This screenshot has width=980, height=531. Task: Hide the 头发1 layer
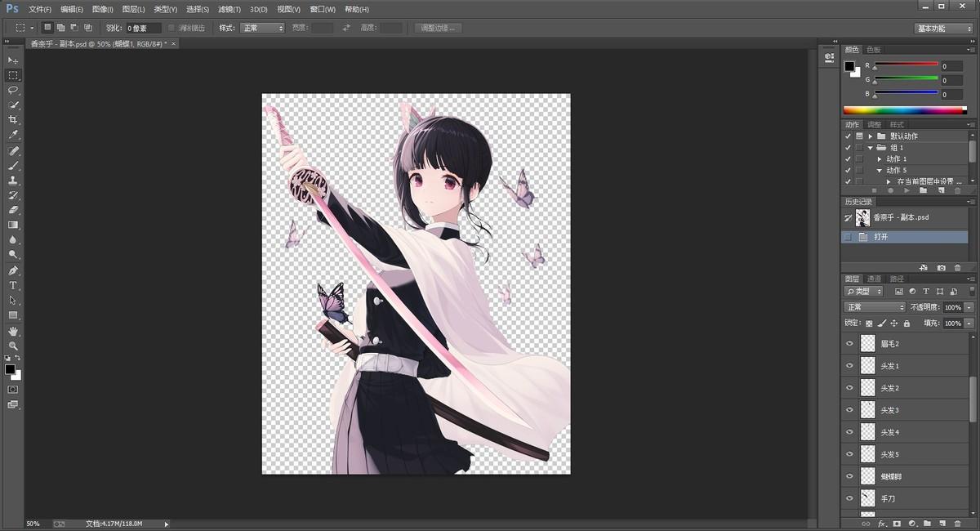coord(849,366)
